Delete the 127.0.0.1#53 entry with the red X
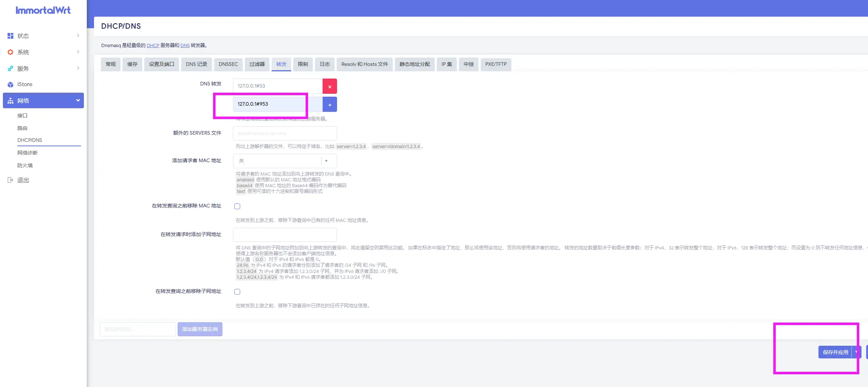Viewport: 868px width, 387px height. [329, 86]
